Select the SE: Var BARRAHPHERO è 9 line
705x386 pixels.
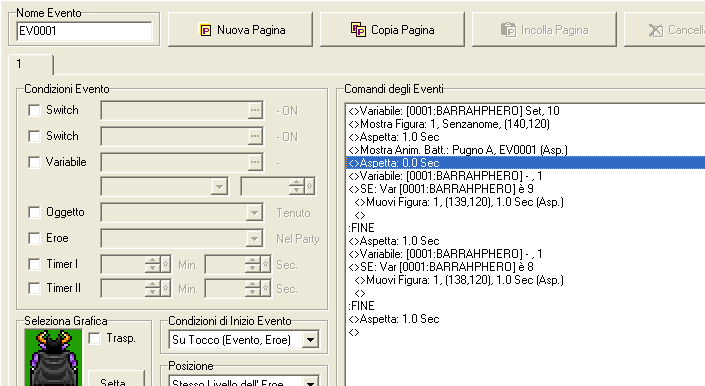point(525,189)
